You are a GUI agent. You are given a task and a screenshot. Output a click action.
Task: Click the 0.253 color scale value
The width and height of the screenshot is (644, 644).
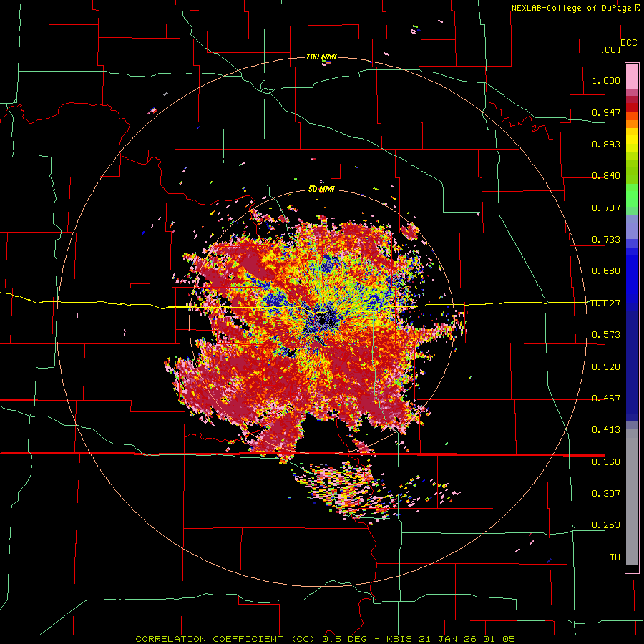coord(606,525)
